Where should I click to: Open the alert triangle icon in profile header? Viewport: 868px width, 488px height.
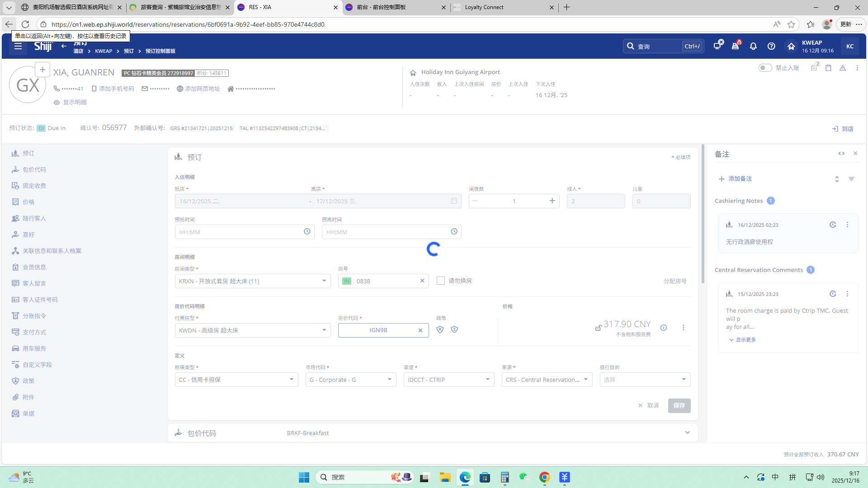[843, 68]
